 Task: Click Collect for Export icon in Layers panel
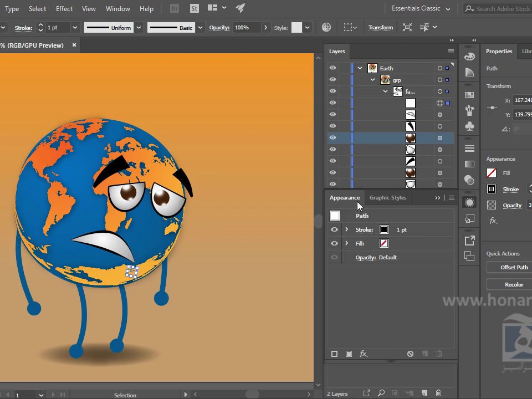coord(366,393)
